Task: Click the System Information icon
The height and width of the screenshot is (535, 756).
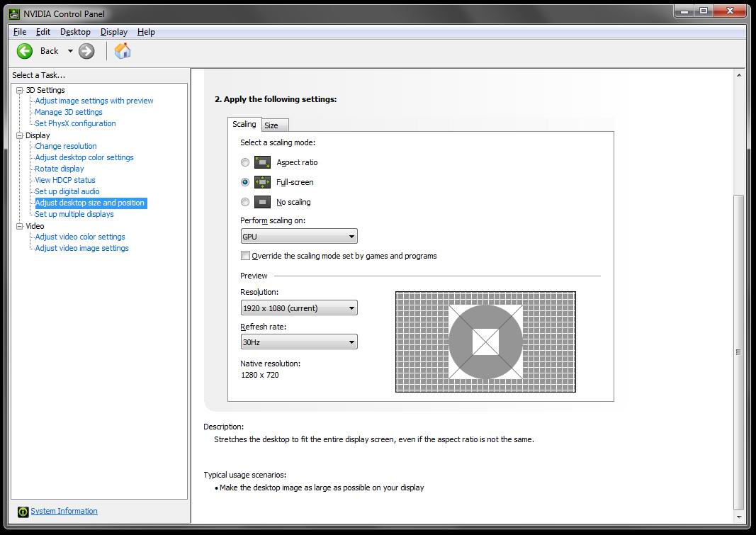Action: (x=23, y=512)
